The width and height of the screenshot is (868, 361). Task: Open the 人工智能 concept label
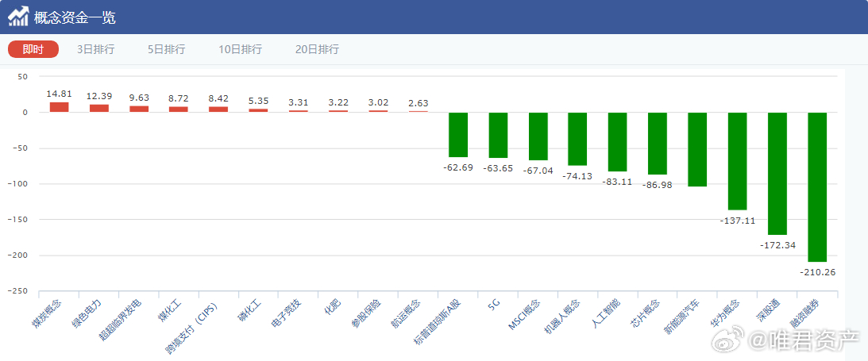tap(606, 313)
